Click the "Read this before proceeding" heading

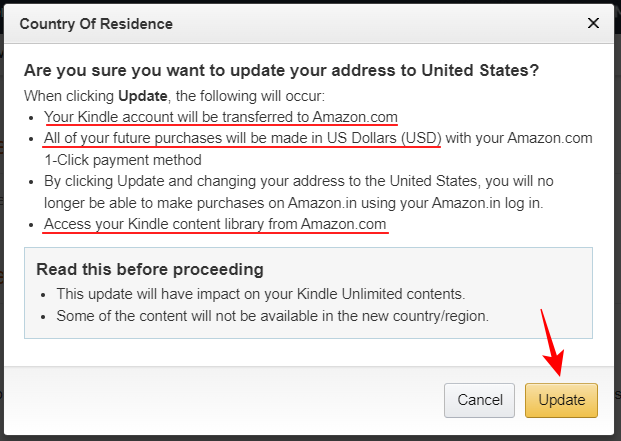(x=149, y=270)
